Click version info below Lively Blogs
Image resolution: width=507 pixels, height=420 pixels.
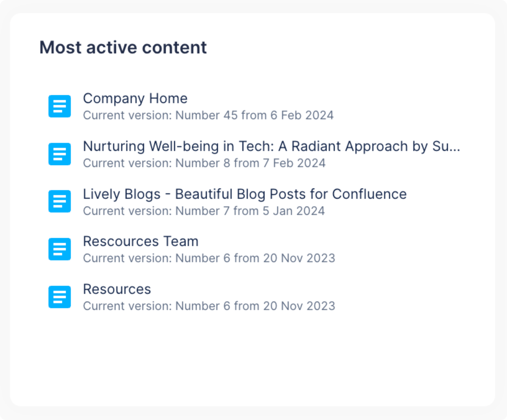[x=203, y=211]
